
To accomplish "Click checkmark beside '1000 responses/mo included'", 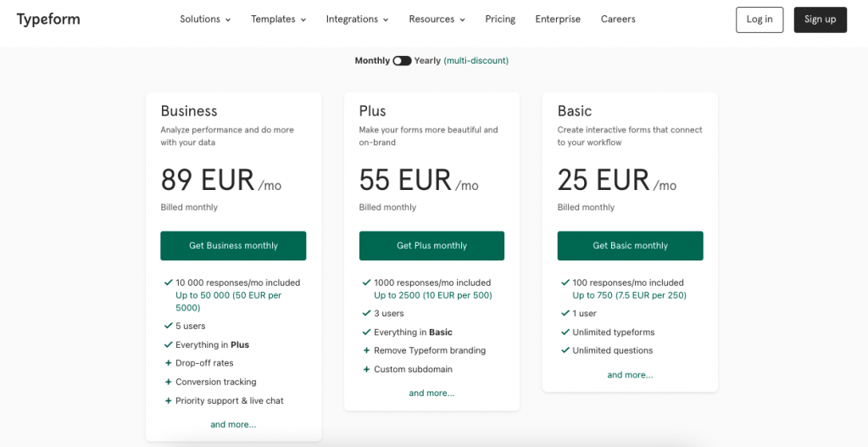I will pos(366,282).
